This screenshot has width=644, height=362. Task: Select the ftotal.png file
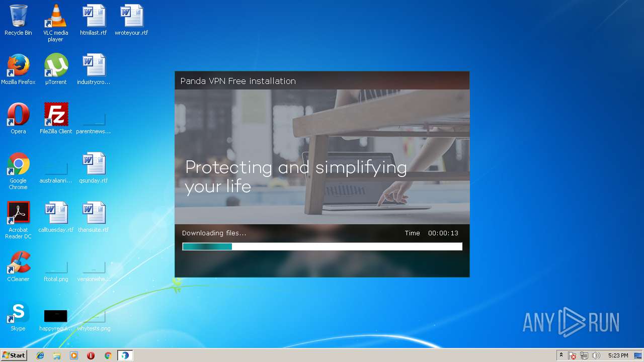pyautogui.click(x=56, y=271)
